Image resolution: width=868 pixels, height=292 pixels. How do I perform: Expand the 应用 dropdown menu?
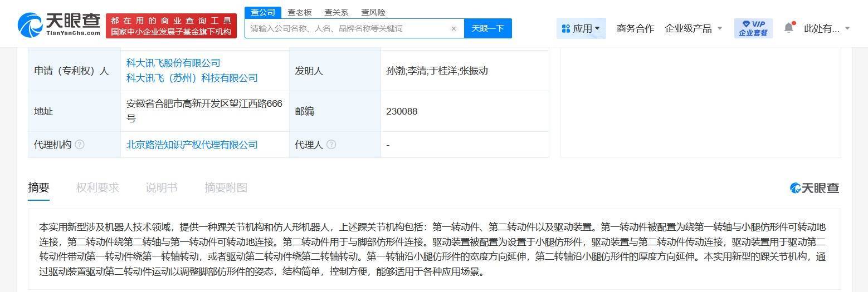coord(581,28)
